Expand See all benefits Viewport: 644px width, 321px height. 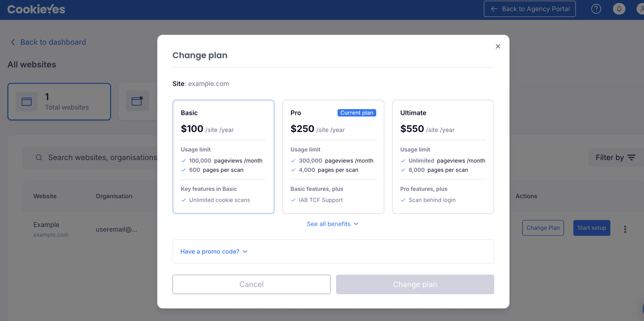pos(333,224)
